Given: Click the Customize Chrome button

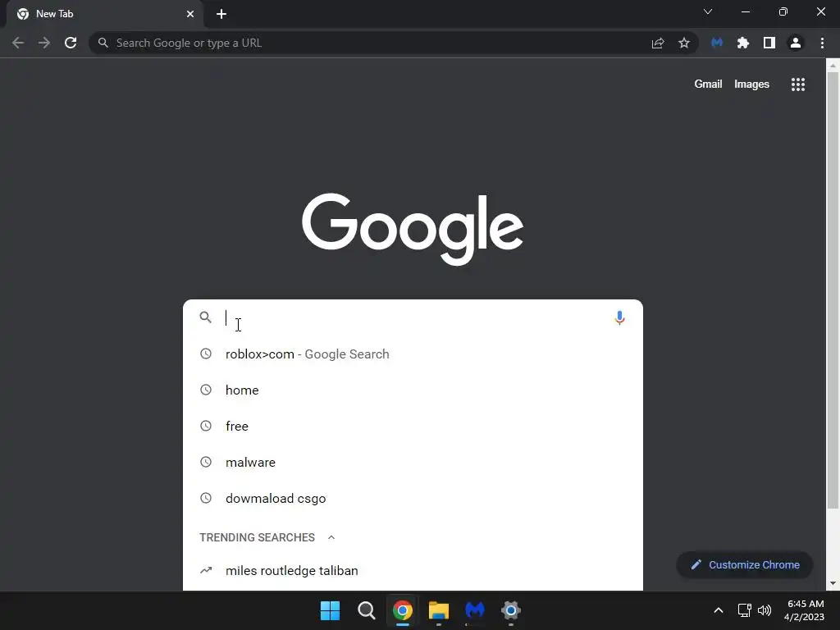Looking at the screenshot, I should click(x=745, y=564).
